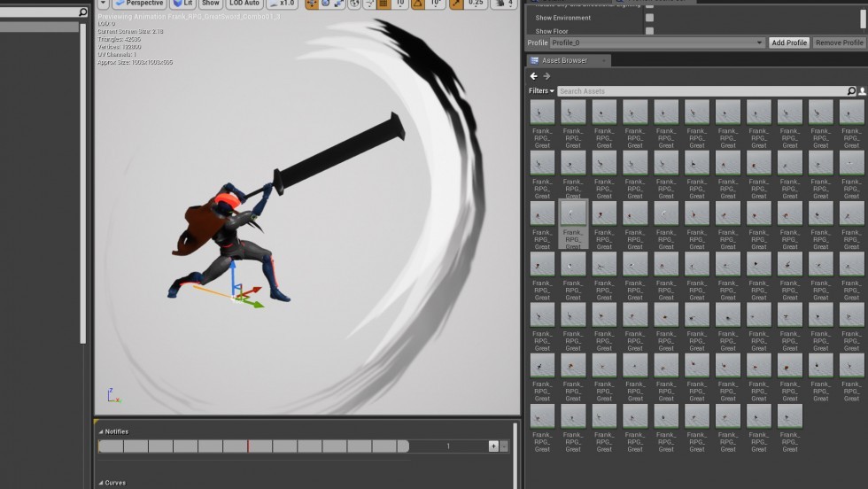Open the viewport options dropdown arrow
The height and width of the screenshot is (489, 868).
(103, 4)
